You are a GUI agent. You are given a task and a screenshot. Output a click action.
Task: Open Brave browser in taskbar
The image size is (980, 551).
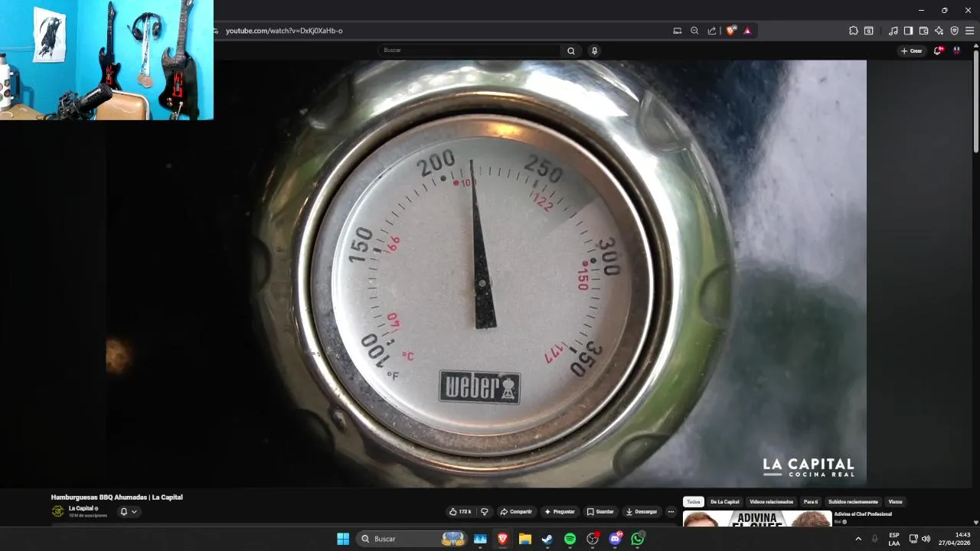click(503, 539)
